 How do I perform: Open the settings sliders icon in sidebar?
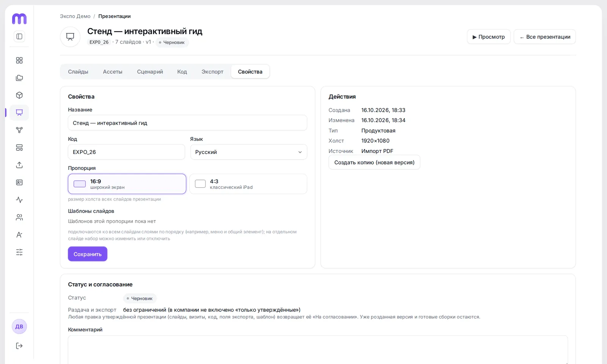click(x=19, y=252)
